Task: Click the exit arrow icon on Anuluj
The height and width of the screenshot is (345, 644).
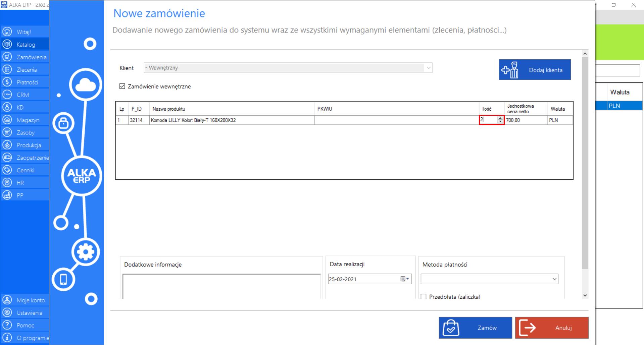Action: [x=527, y=328]
